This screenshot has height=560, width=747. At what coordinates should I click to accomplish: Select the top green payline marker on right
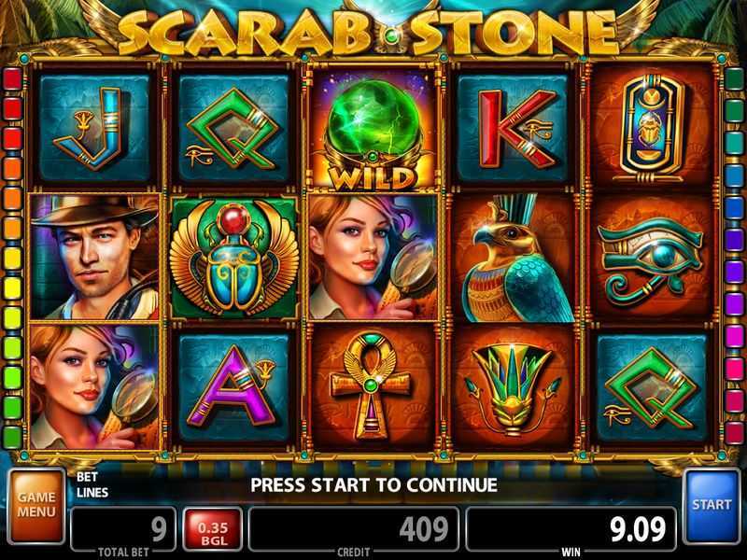(734, 78)
